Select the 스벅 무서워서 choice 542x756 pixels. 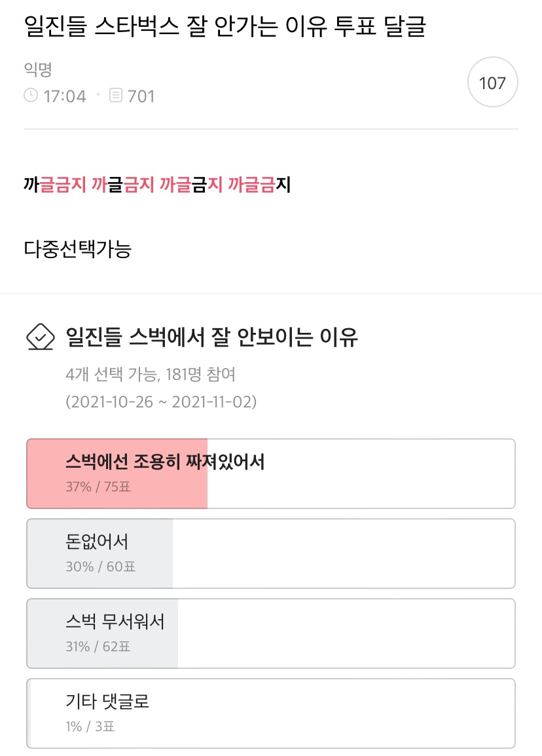coord(270,633)
